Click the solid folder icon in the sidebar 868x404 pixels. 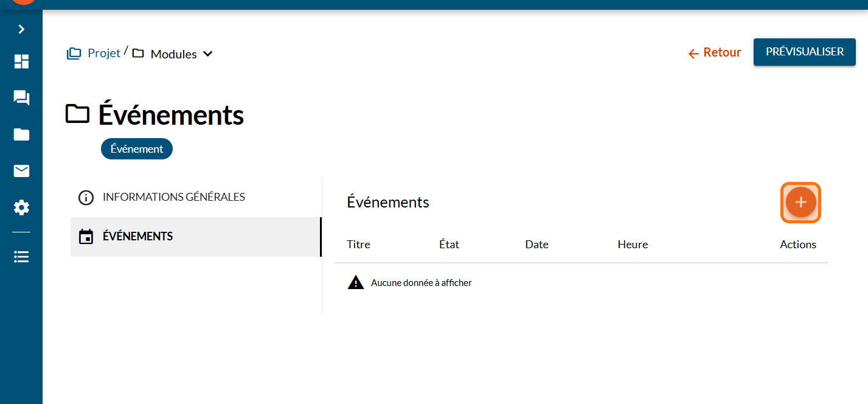pyautogui.click(x=21, y=134)
